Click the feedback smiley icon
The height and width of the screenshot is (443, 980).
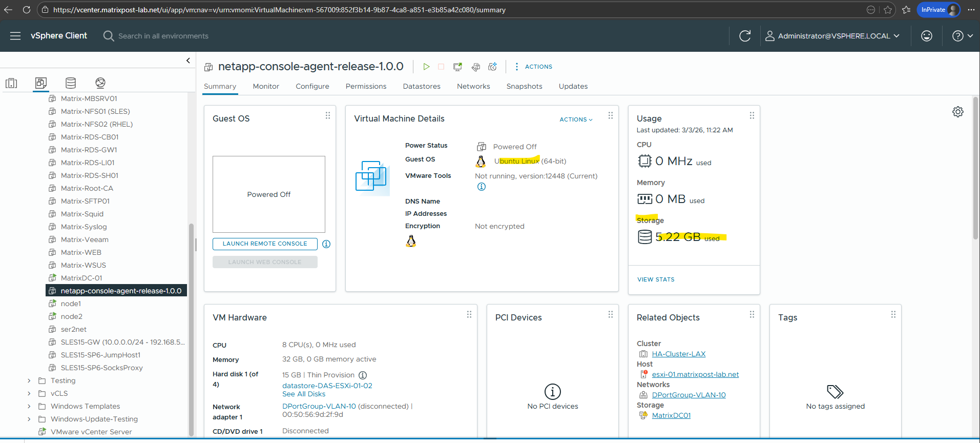pyautogui.click(x=926, y=36)
